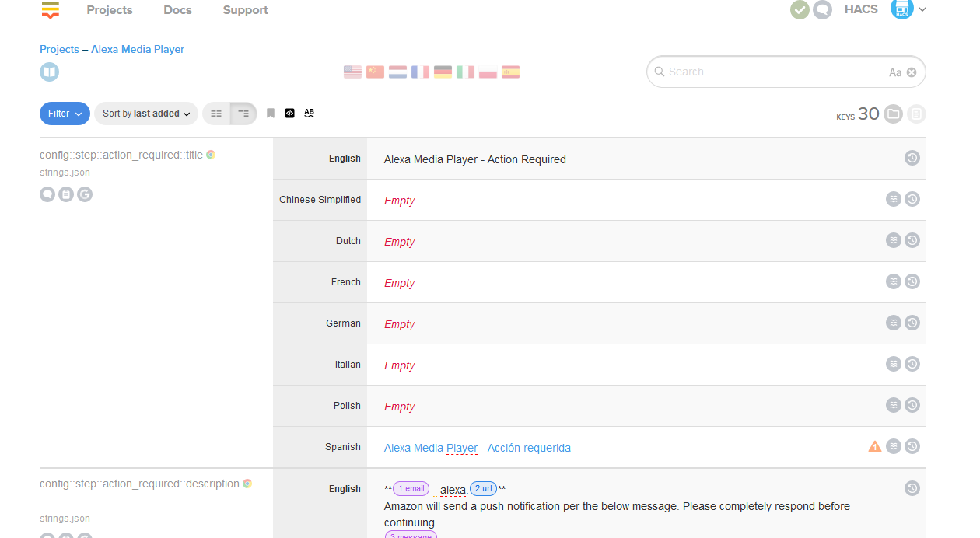Click the clipboard icon under strings.json key
The width and height of the screenshot is (980, 538).
point(66,194)
